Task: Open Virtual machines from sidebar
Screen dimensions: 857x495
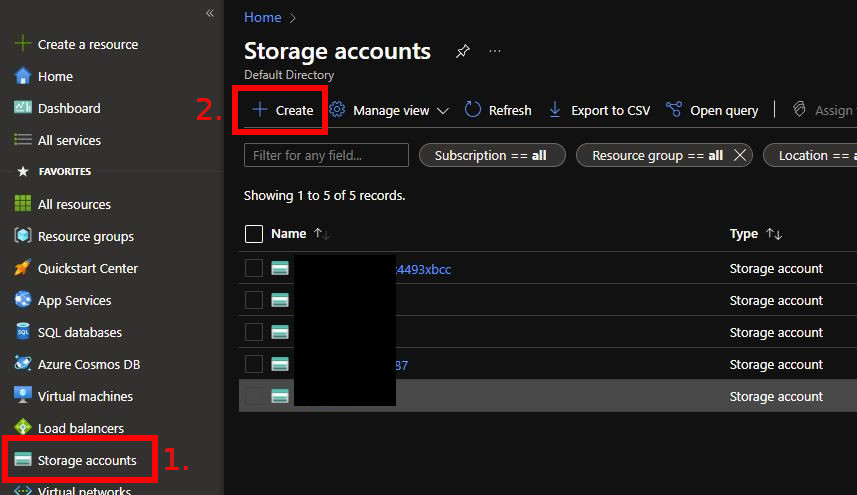Action: pyautogui.click(x=85, y=396)
